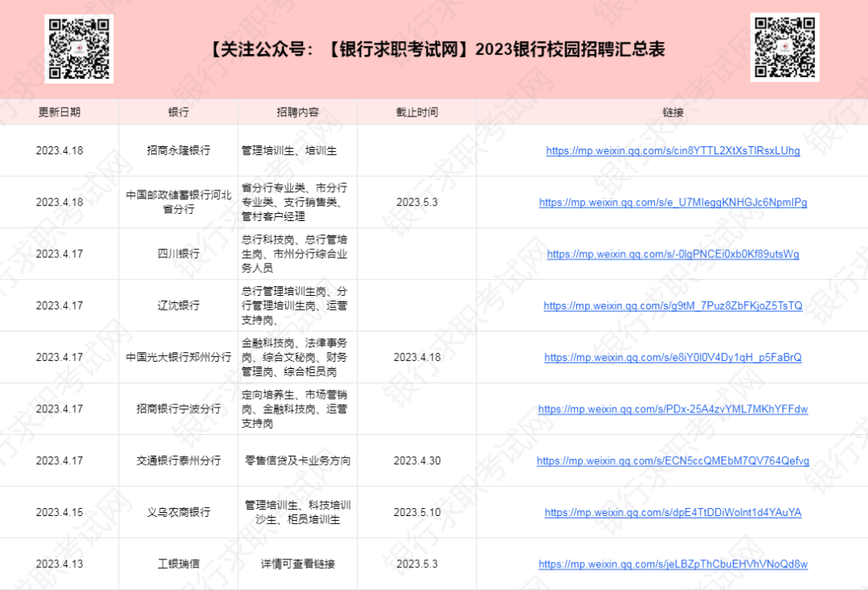Screen dimensions: 868x590
Task: Select content cell starting 金融科技岗、法律事务
Action: 297,357
